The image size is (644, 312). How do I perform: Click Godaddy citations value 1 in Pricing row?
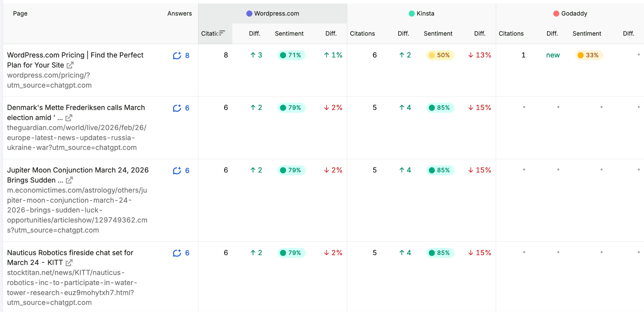point(523,55)
